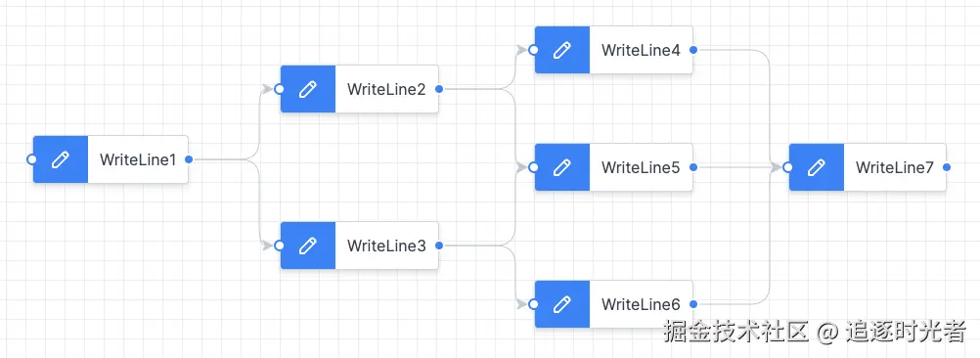
Task: Click the pencil icon on WriteLine6 node
Action: pyautogui.click(x=561, y=304)
